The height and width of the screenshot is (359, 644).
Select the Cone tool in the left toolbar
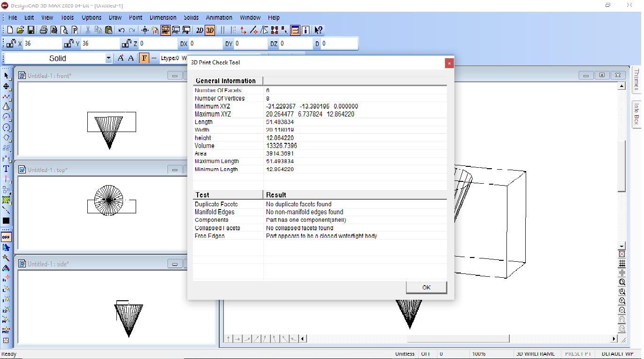(6, 106)
